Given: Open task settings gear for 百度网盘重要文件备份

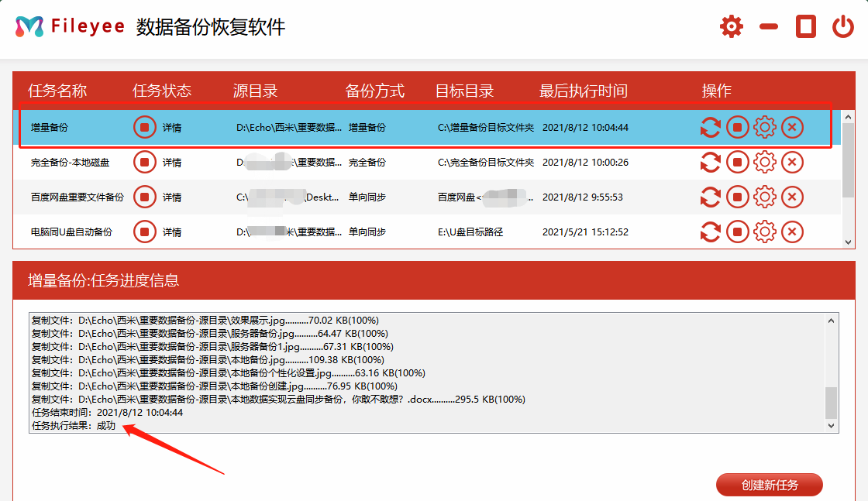Looking at the screenshot, I should tap(765, 197).
